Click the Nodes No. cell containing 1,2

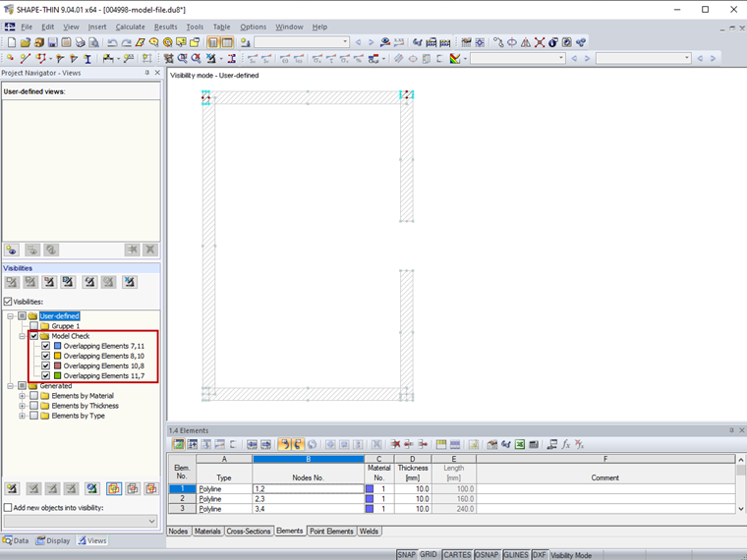(x=309, y=488)
